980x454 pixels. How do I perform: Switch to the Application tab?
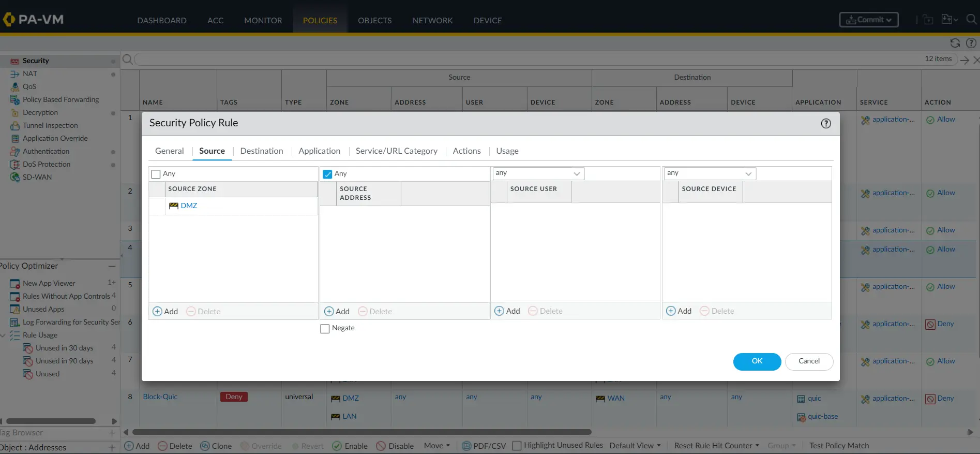click(319, 151)
